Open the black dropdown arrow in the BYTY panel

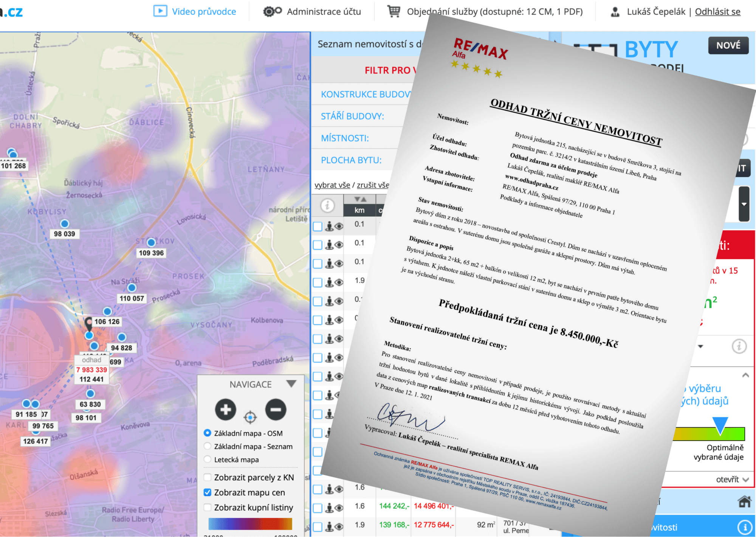coord(744,204)
